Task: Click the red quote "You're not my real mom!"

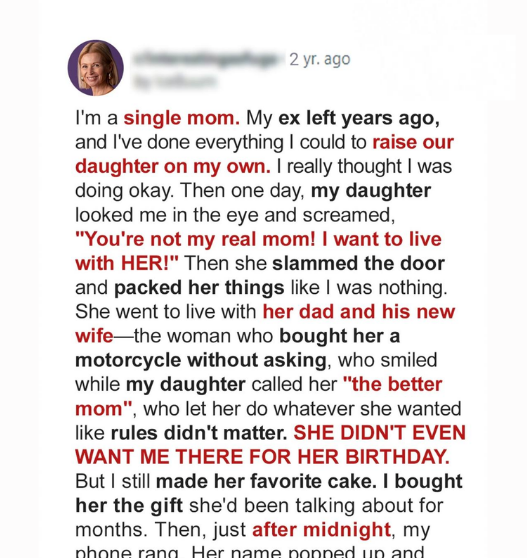Action: tap(195, 239)
